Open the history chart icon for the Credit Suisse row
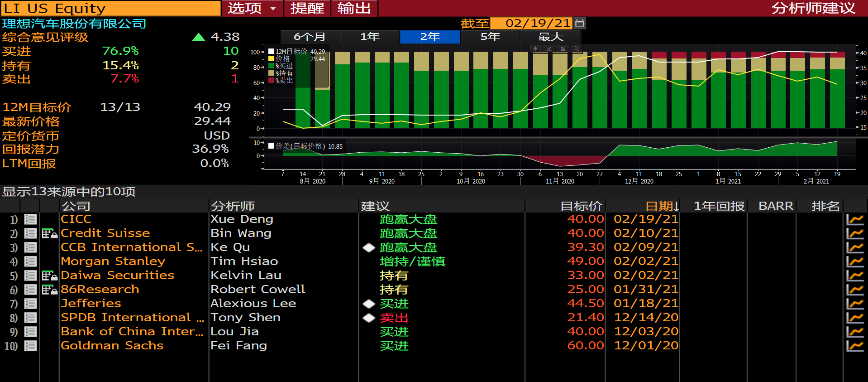The image size is (868, 382). point(855,234)
